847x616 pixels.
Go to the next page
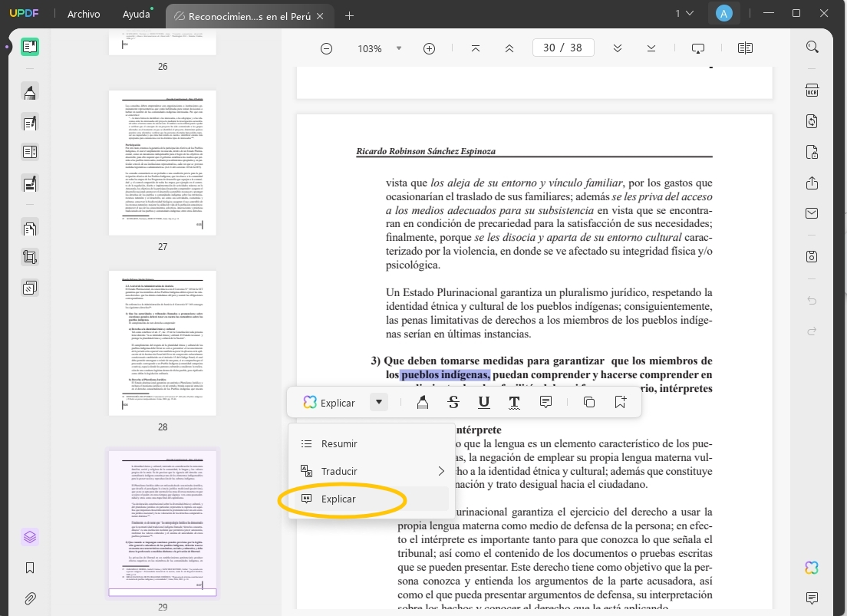tap(618, 48)
